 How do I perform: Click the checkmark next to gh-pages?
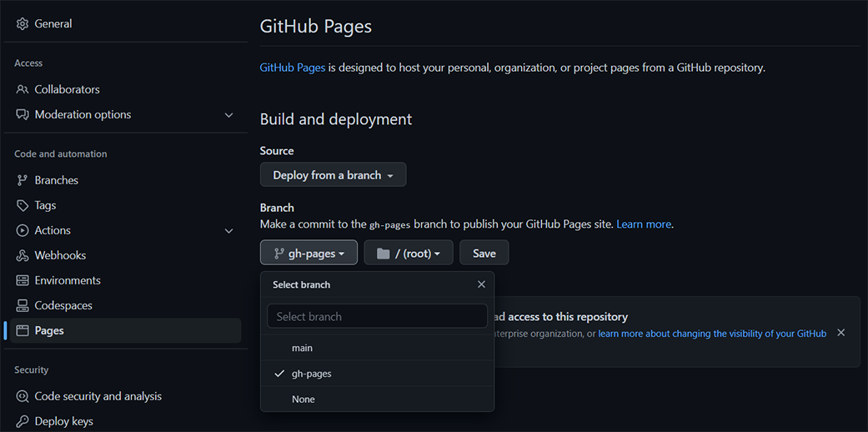279,374
